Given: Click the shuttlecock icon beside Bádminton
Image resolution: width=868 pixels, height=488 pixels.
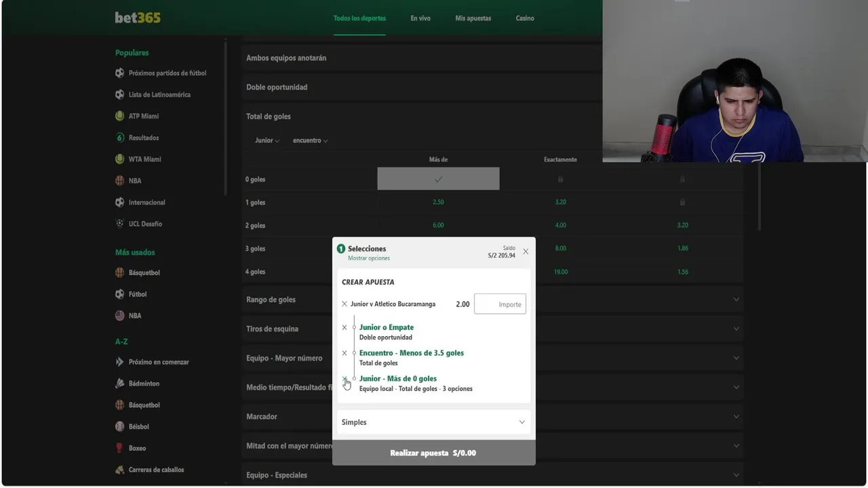Looking at the screenshot, I should 120,384.
